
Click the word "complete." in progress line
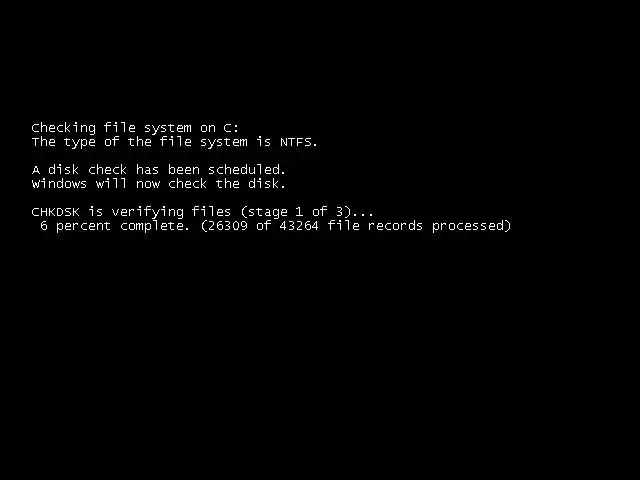coord(156,226)
